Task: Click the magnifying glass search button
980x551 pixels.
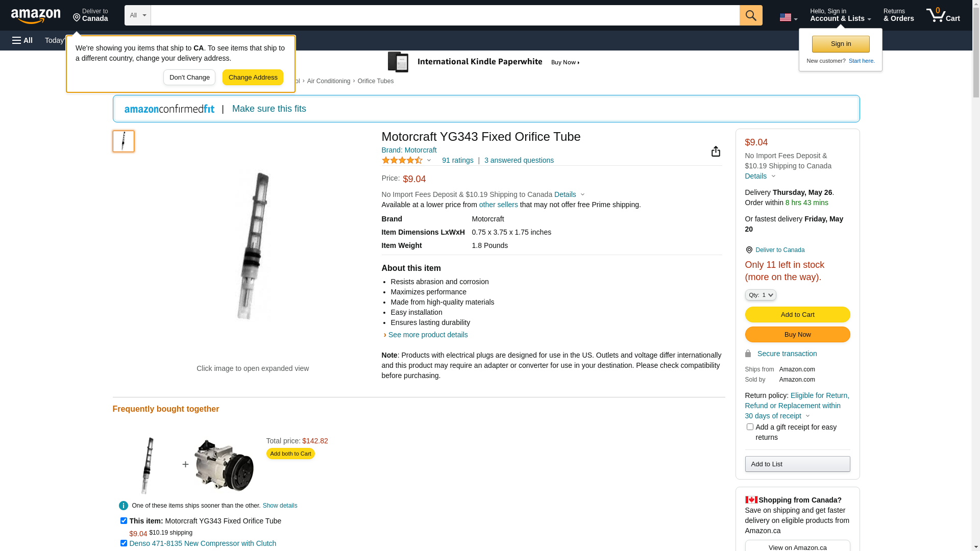Action: [751, 15]
